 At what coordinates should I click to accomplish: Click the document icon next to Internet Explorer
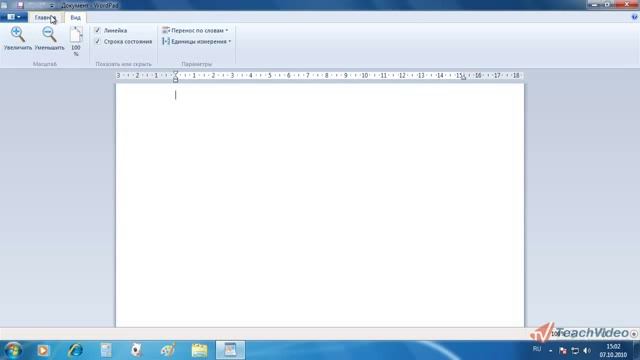106,350
